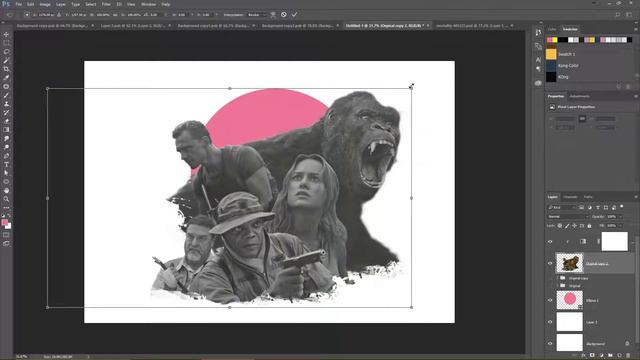Image resolution: width=640 pixels, height=360 pixels.
Task: Open the History panel icon in the collapsed dock
Action: click(538, 32)
